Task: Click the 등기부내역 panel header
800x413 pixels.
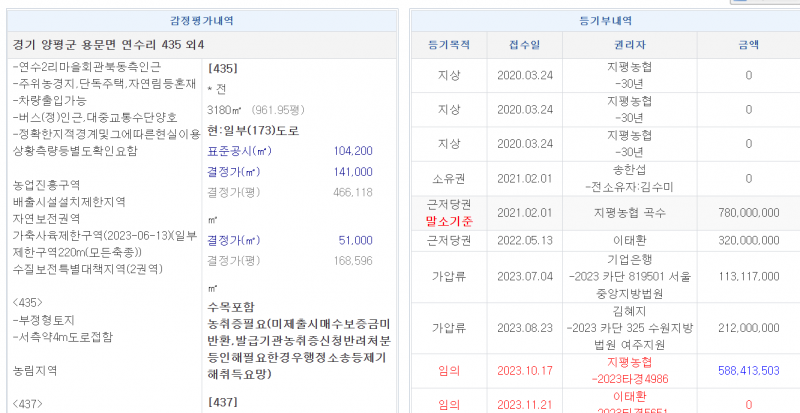Action: click(599, 19)
